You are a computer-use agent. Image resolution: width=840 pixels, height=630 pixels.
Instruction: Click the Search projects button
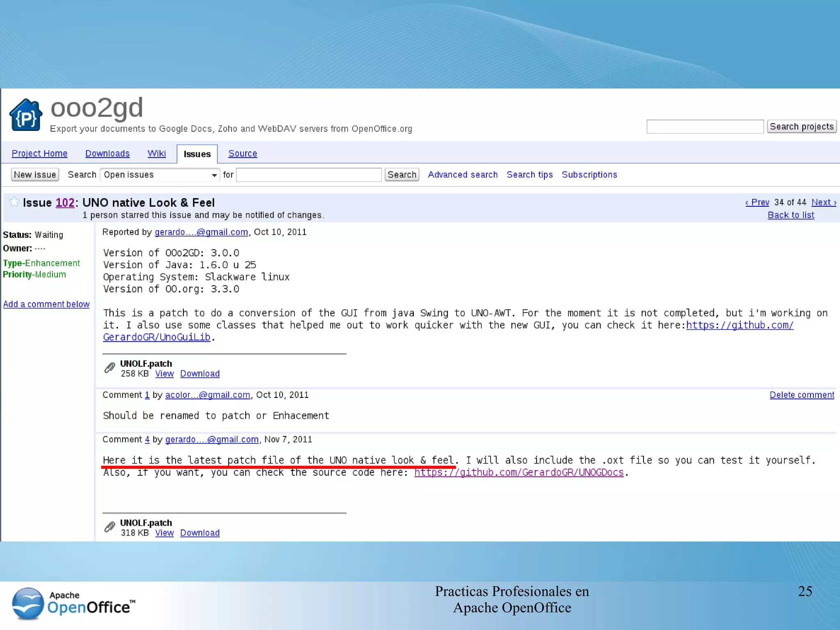801,127
